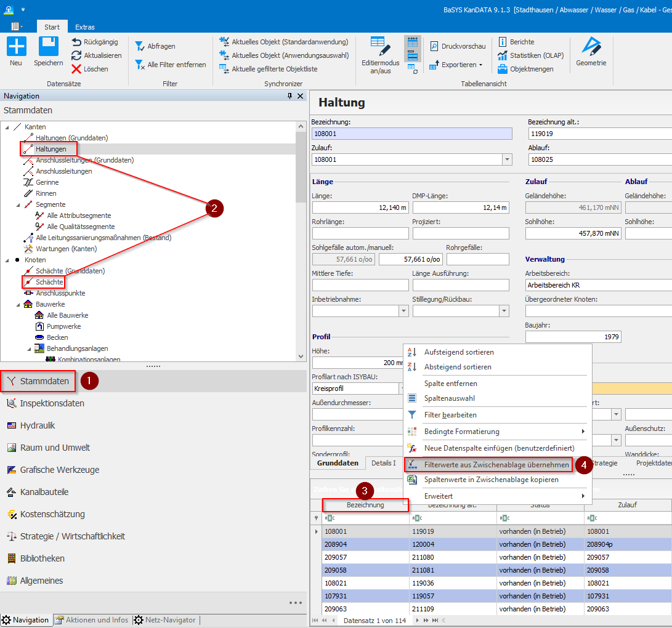Click the Druckvorschau print preview icon
The image size is (672, 628).
[x=434, y=46]
